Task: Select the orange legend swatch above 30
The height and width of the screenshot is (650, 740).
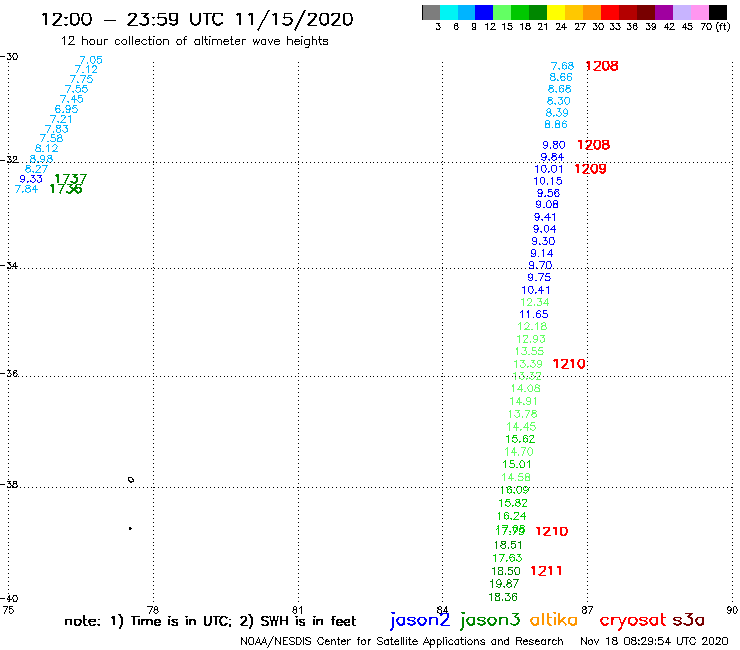Action: click(x=592, y=12)
